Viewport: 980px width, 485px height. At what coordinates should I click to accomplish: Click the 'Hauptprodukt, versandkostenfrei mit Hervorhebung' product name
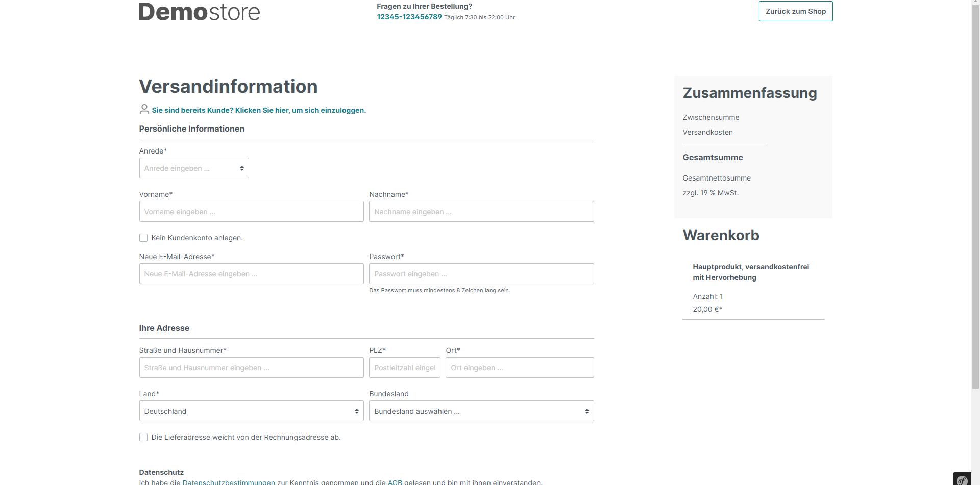(x=751, y=272)
